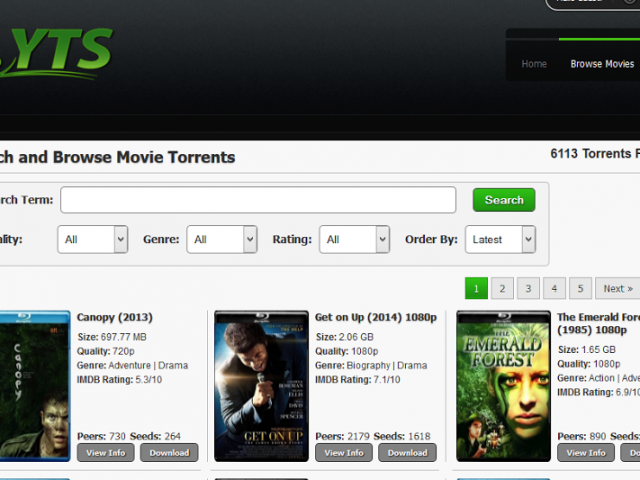This screenshot has height=480, width=640.
Task: Go to page 2
Action: pyautogui.click(x=502, y=289)
